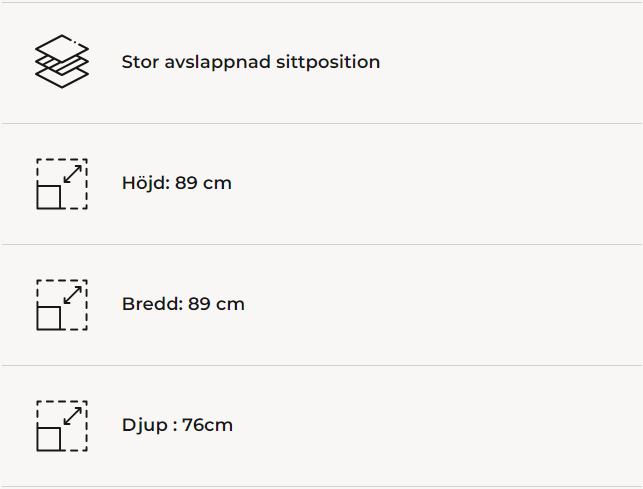
Task: Click the "89 cm" width value
Action: [x=216, y=304]
